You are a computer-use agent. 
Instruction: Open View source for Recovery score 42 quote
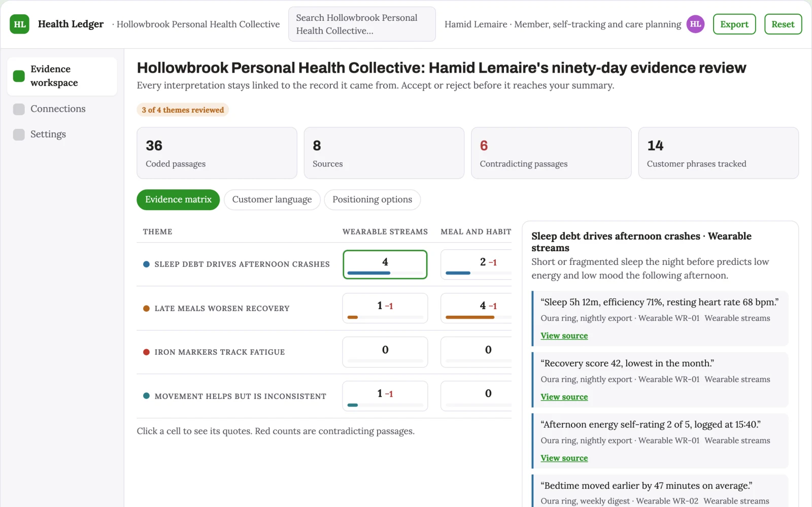click(564, 397)
